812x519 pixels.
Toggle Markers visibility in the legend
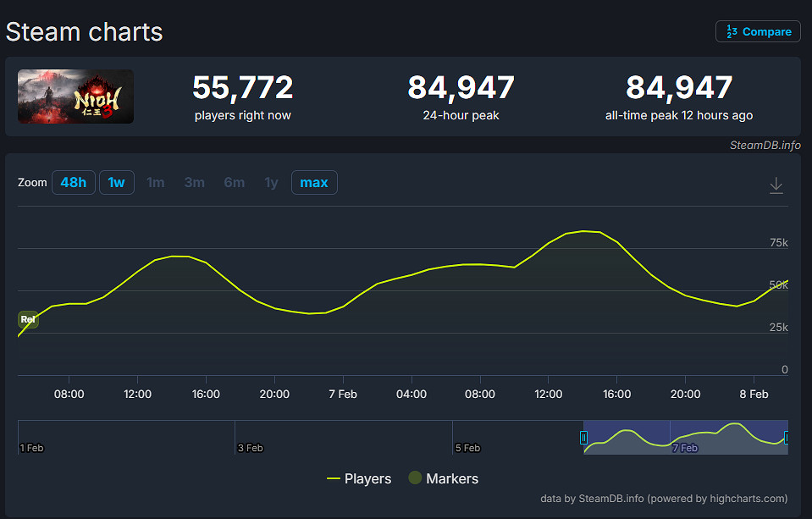[x=443, y=479]
